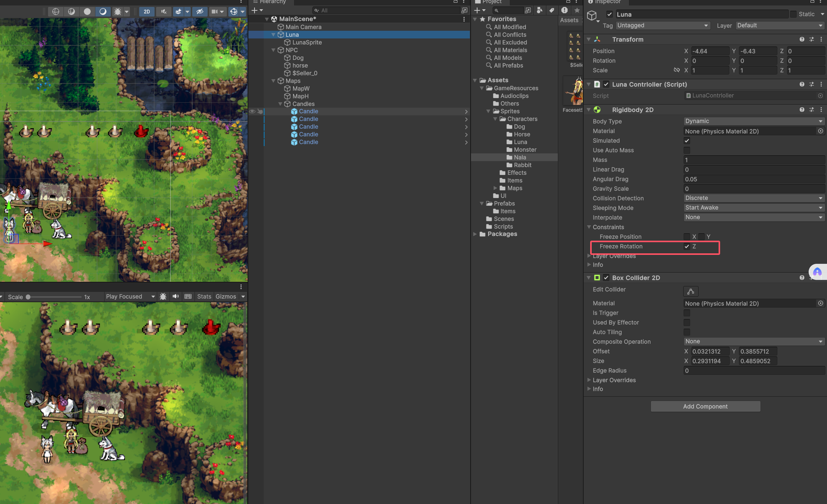Click the Gizmos globe icon in scene toolbar
Image resolution: width=827 pixels, height=504 pixels.
[x=233, y=12]
